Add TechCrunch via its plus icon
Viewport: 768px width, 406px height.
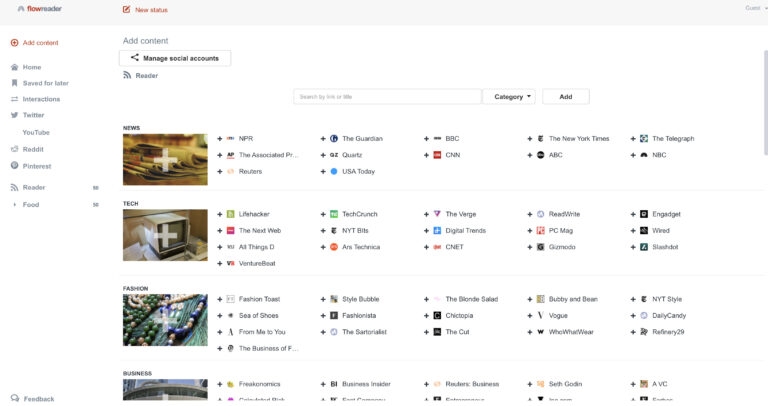click(x=323, y=214)
